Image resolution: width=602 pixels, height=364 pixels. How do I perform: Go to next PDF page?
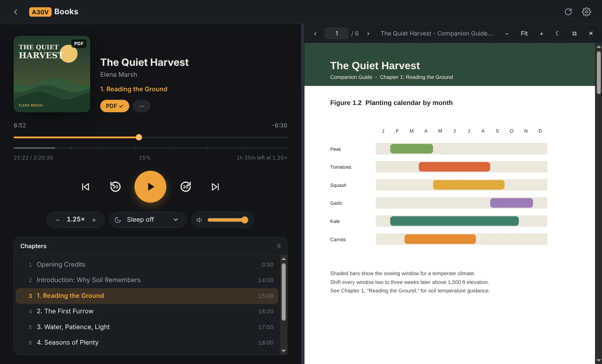368,34
